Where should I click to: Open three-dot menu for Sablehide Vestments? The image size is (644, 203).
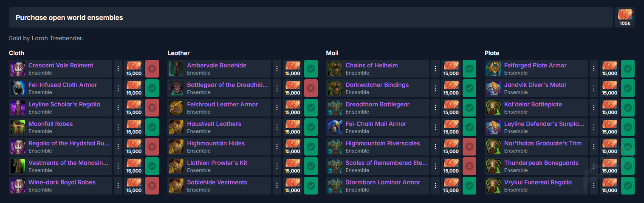coord(277,186)
